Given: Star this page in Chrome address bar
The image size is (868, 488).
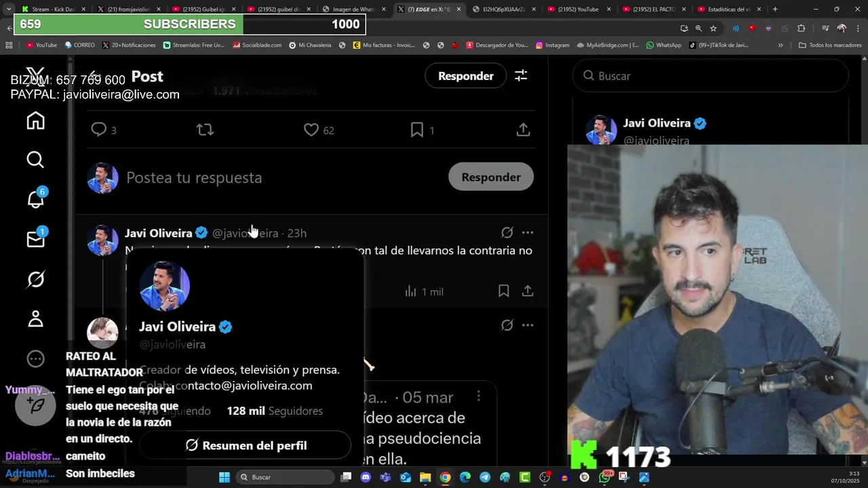Looking at the screenshot, I should [x=713, y=28].
